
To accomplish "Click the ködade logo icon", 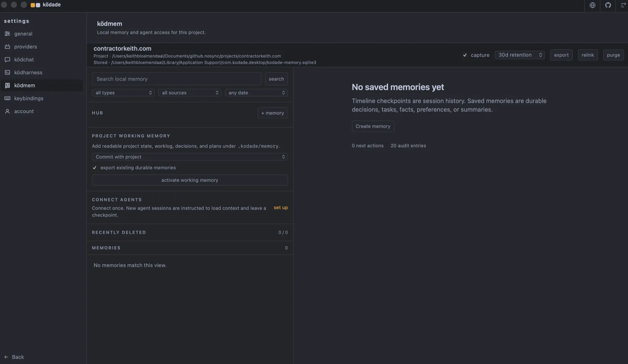I will pyautogui.click(x=35, y=5).
